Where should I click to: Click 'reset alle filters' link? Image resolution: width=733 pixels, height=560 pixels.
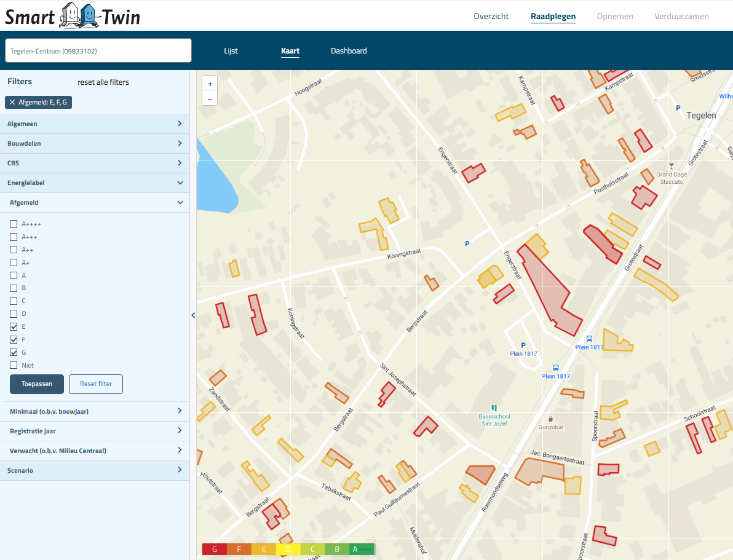(x=103, y=82)
